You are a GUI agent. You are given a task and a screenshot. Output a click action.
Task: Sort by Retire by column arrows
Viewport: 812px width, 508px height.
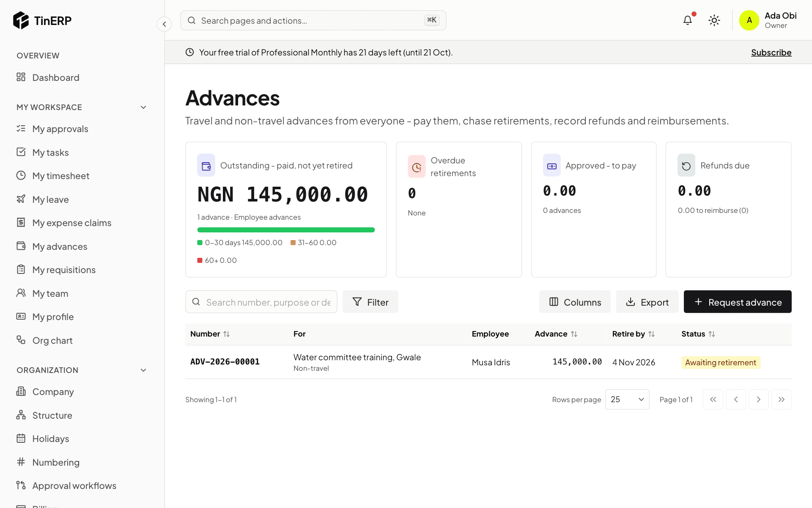(x=652, y=334)
